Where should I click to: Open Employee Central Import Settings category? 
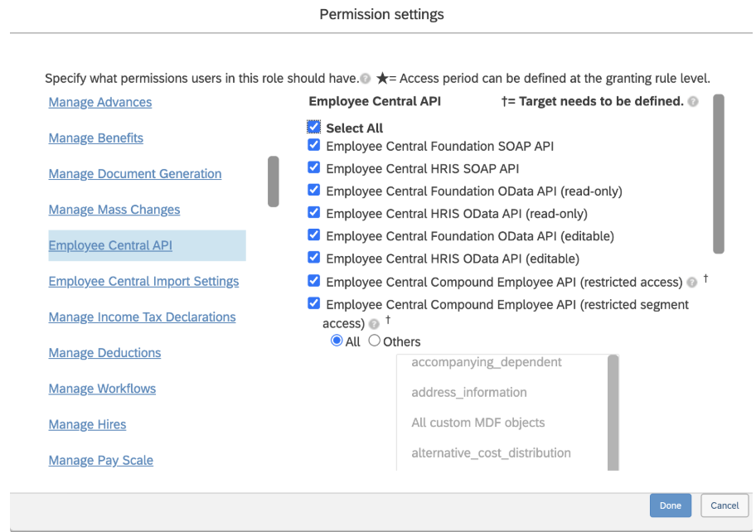pyautogui.click(x=143, y=281)
